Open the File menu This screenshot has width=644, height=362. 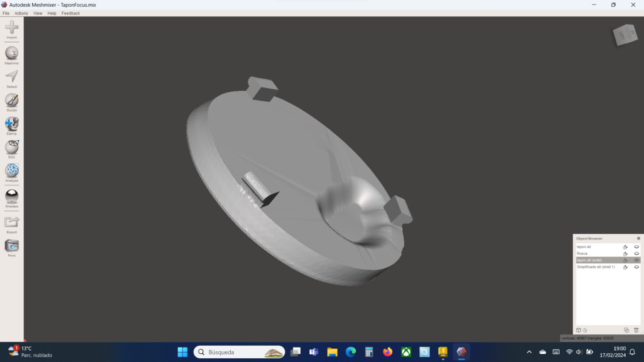click(x=6, y=13)
